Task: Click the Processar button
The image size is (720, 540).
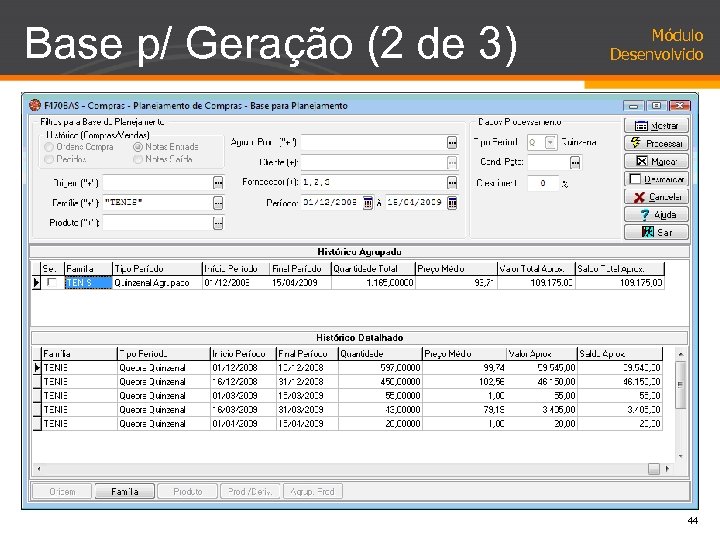Action: 656,143
